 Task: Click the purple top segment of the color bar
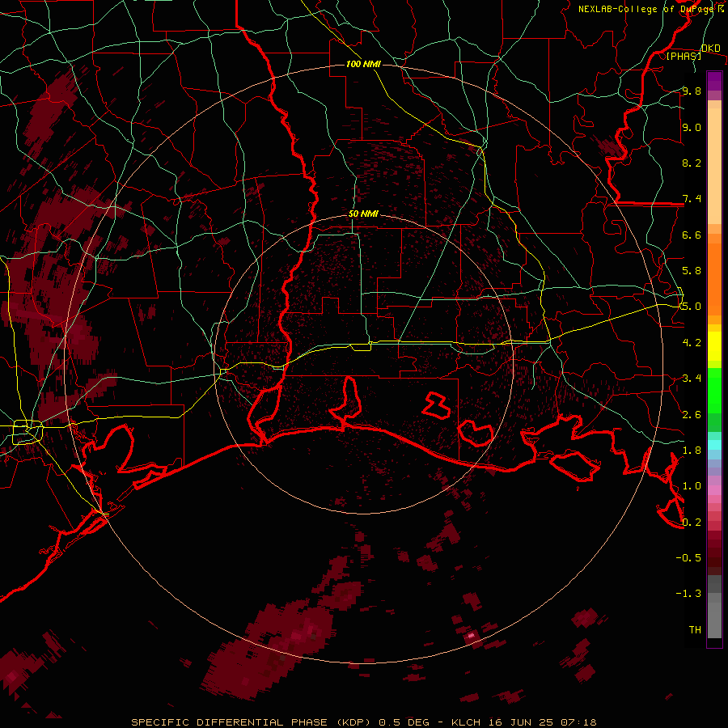point(714,81)
